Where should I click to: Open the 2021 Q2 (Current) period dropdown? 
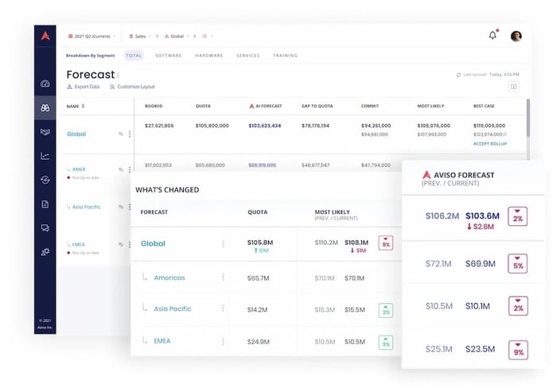92,37
